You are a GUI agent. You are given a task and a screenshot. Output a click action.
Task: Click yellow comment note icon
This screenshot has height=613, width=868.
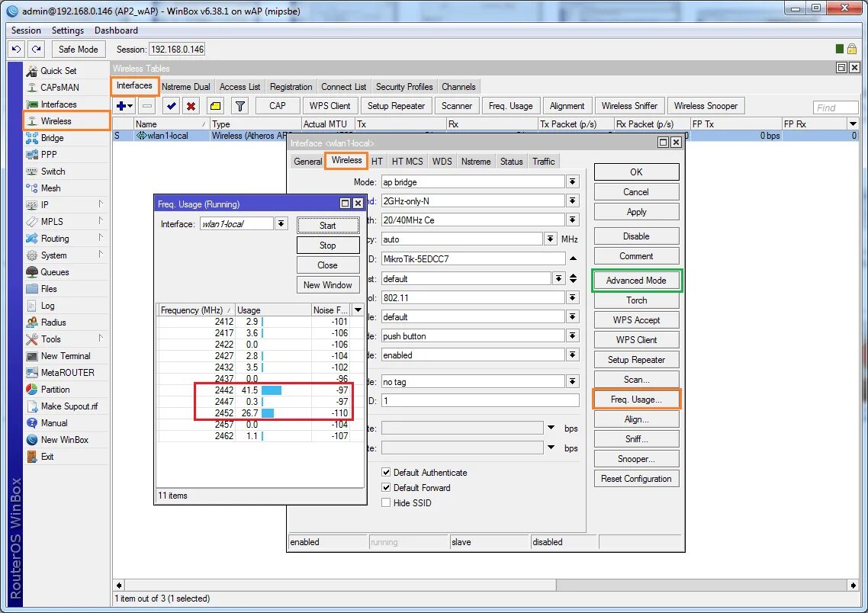coord(215,106)
